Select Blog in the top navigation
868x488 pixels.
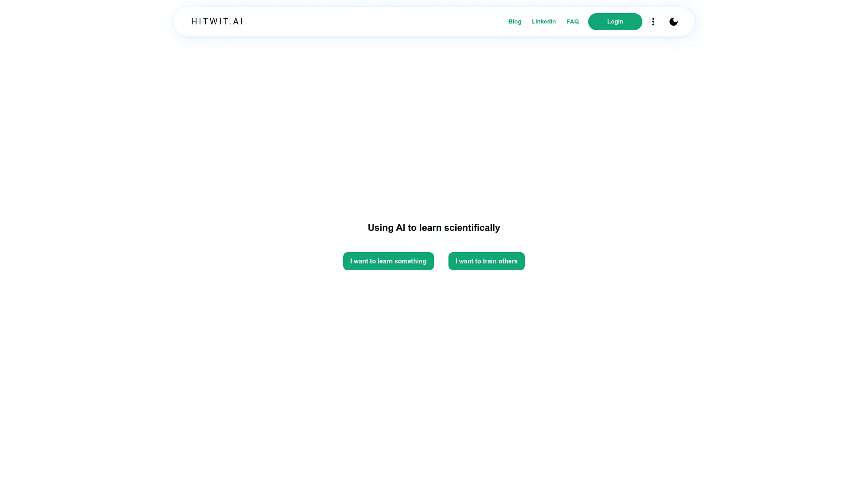click(514, 22)
